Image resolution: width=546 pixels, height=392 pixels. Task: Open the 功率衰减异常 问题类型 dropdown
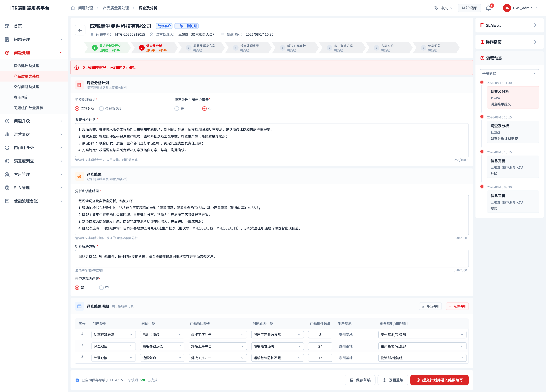pyautogui.click(x=113, y=334)
